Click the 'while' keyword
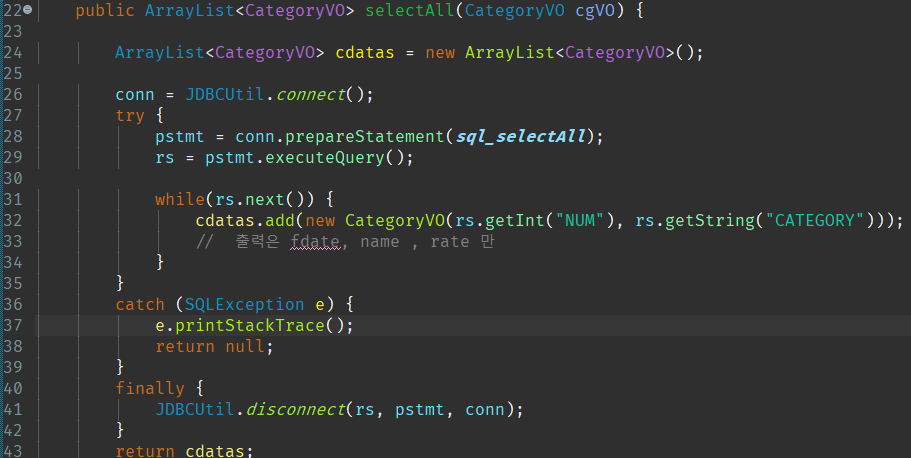Screen dimensions: 911x458 (x=180, y=199)
